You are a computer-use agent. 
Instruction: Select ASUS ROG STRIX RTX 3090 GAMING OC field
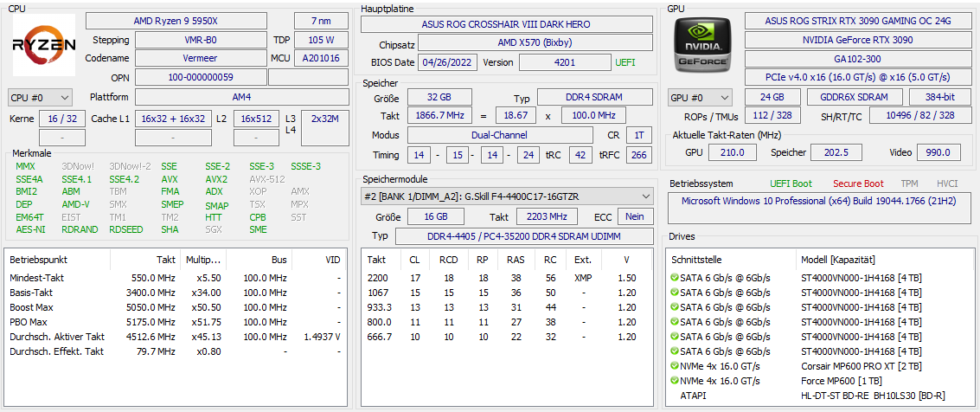[857, 21]
